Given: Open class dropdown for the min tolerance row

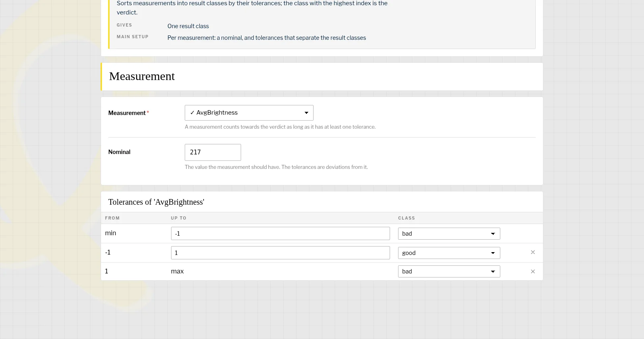Looking at the screenshot, I should click(449, 234).
